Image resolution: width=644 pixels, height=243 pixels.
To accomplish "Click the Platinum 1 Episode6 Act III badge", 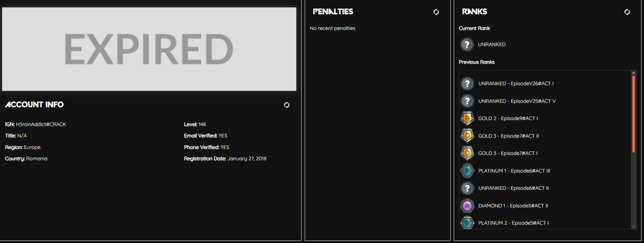I will click(x=467, y=171).
